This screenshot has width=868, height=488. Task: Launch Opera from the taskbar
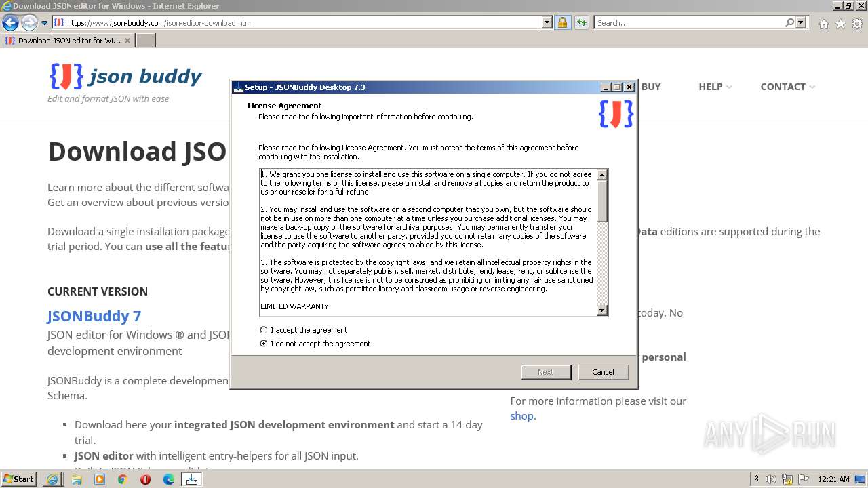(x=146, y=479)
